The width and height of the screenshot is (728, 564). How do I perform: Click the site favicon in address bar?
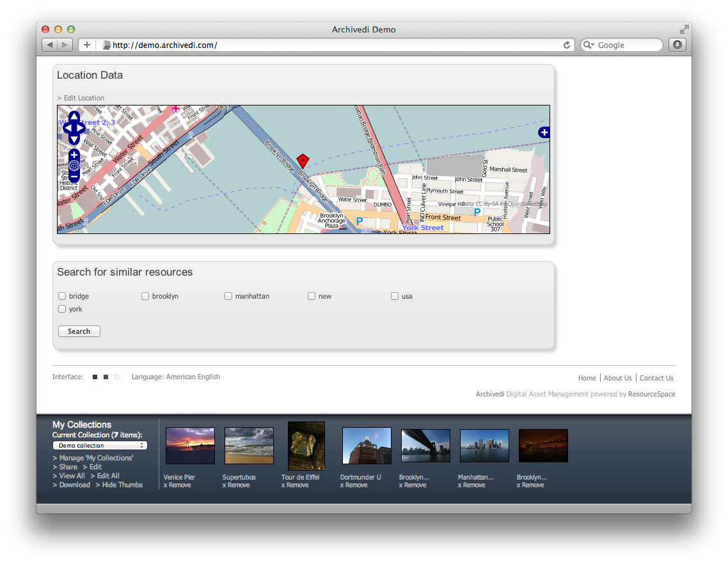click(x=106, y=45)
